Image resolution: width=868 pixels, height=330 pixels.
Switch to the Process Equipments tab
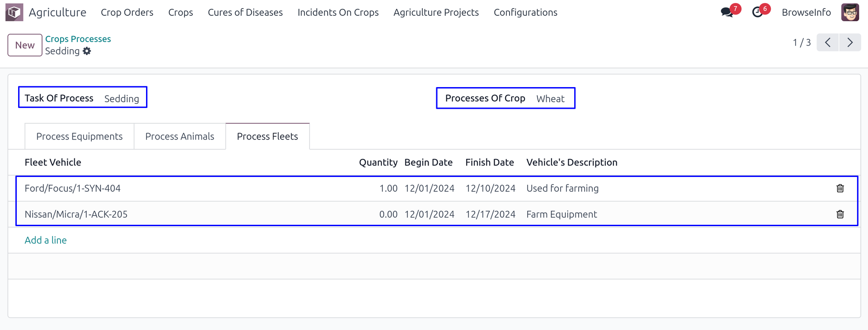click(79, 136)
